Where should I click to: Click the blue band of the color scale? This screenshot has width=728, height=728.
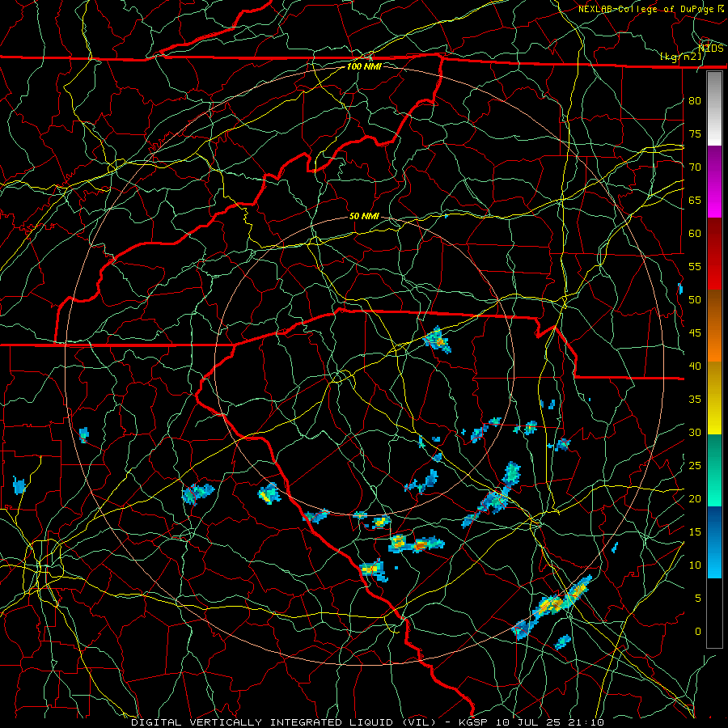714,542
